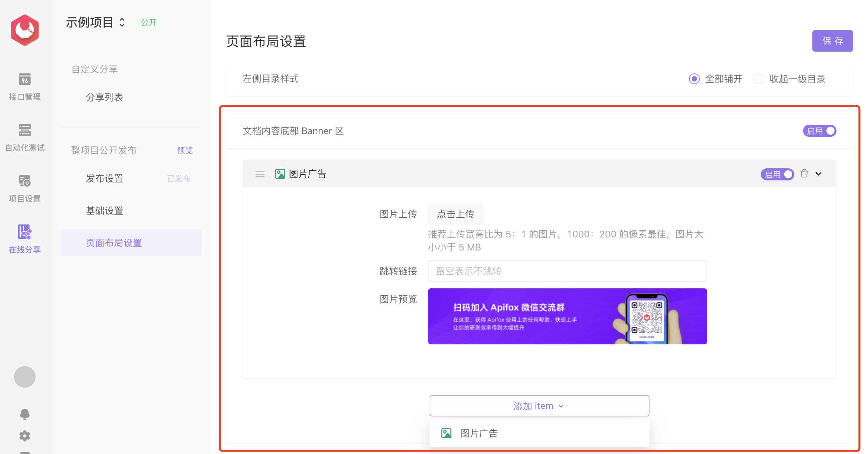Open the project switcher beside 示例项目
Viewport: 868px width, 454px height.
122,22
